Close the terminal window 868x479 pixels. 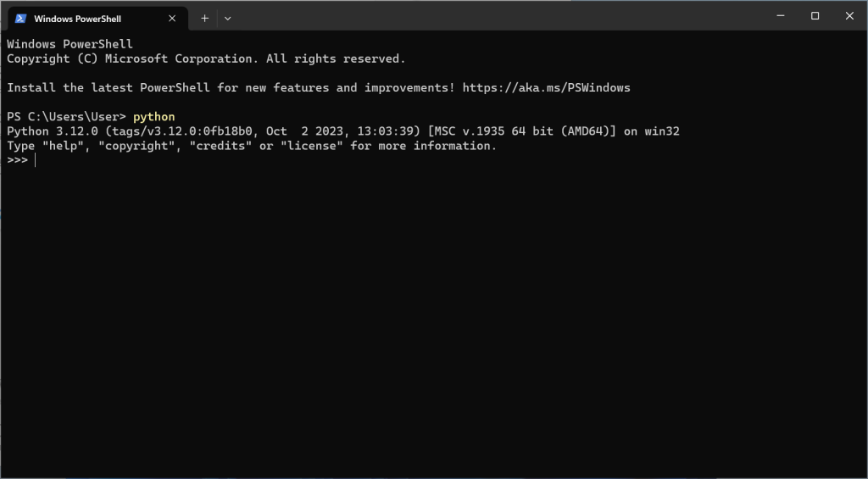[849, 16]
